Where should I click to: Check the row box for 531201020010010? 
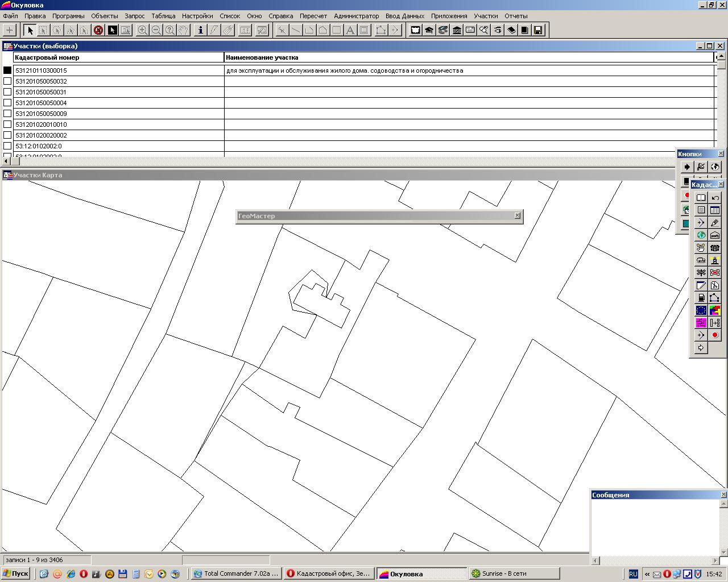[7, 124]
